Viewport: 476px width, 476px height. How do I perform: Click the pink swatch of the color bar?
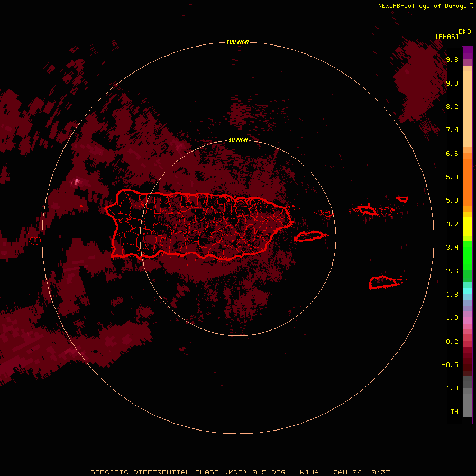click(x=467, y=321)
